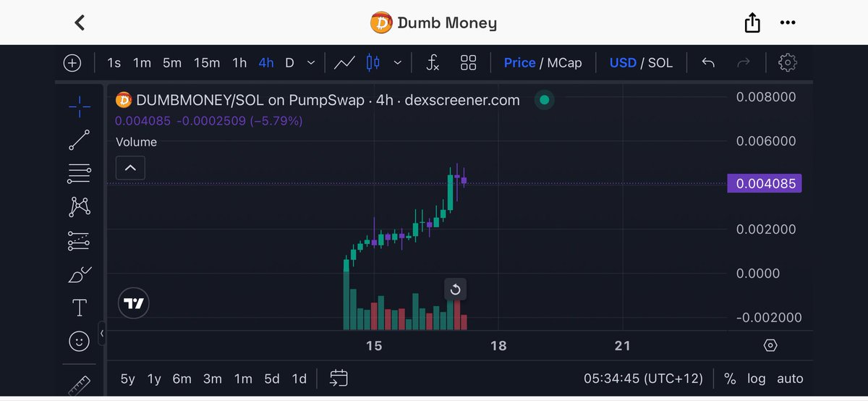Click the TradingView logo badge
The height and width of the screenshot is (401, 868).
pyautogui.click(x=134, y=304)
